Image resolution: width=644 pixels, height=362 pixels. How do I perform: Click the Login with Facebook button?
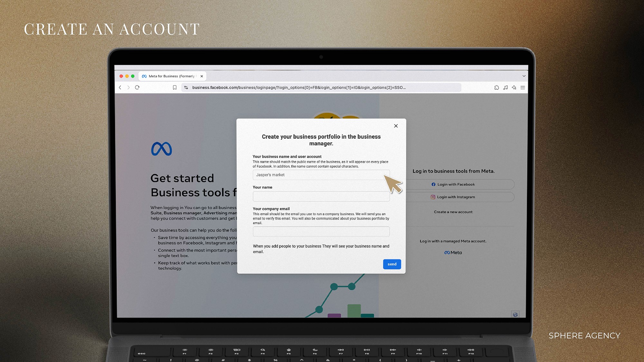453,184
